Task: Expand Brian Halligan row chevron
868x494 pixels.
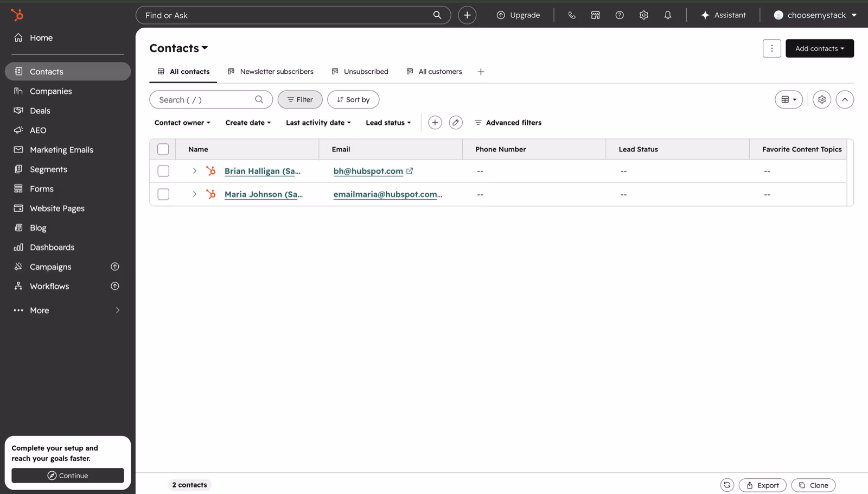Action: pyautogui.click(x=194, y=171)
